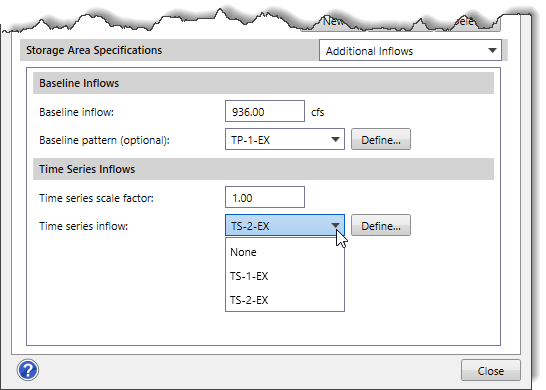546x390 pixels.
Task: Close the dialog with Close button
Action: click(491, 370)
